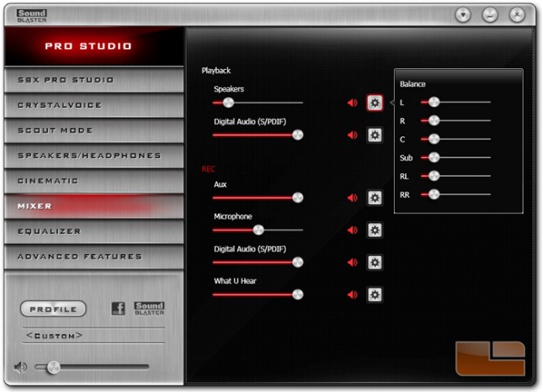This screenshot has width=543, height=392.
Task: Adjust the Sub balance slider
Action: 455,157
